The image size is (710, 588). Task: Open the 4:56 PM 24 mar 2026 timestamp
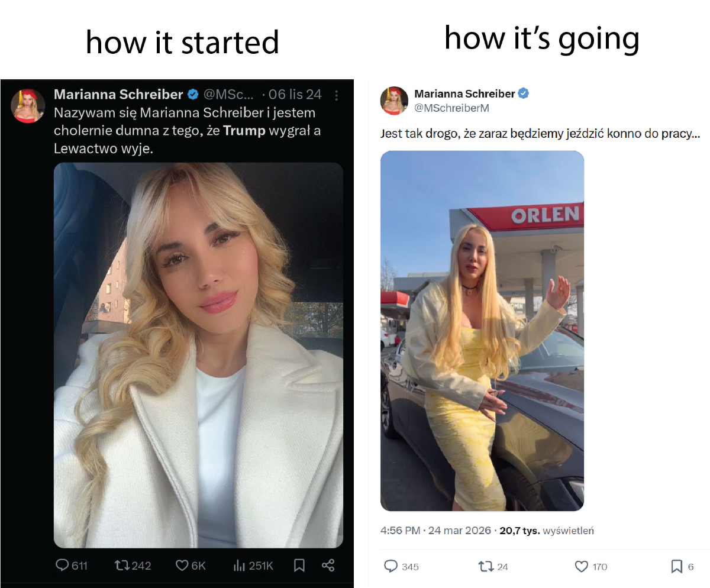(x=435, y=531)
